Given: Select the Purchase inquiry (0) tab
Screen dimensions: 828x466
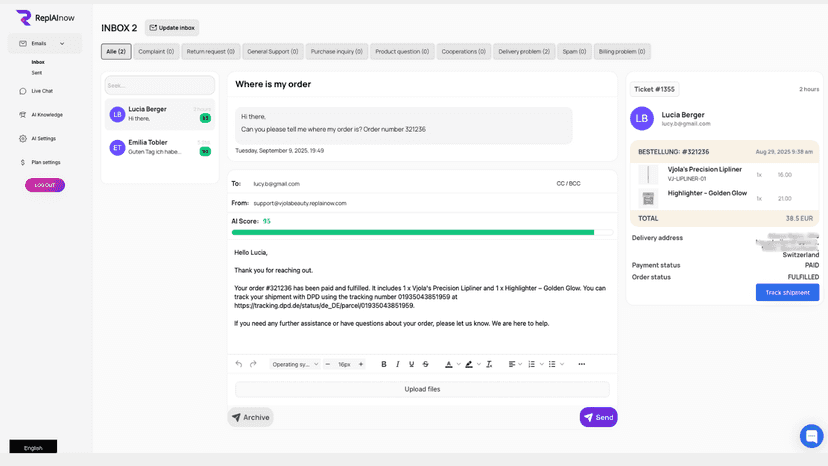Looking at the screenshot, I should pos(336,51).
